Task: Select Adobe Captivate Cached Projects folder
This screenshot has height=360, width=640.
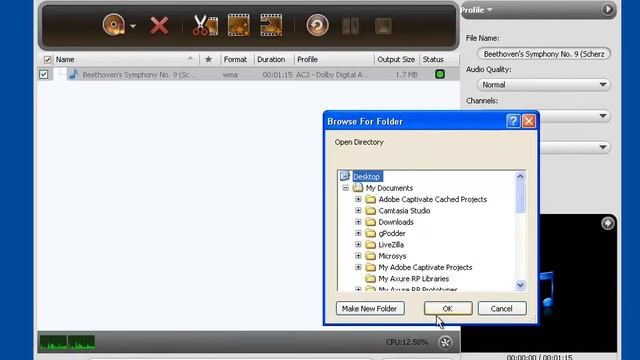Action: coord(432,199)
